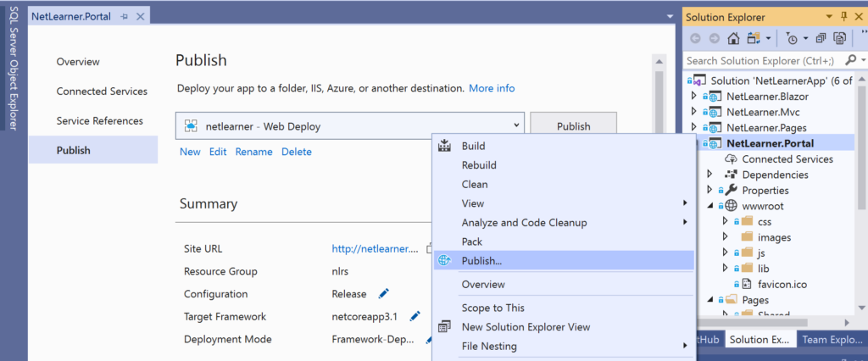This screenshot has width=868, height=361.
Task: Choose Overview in the context menu
Action: pos(564,284)
